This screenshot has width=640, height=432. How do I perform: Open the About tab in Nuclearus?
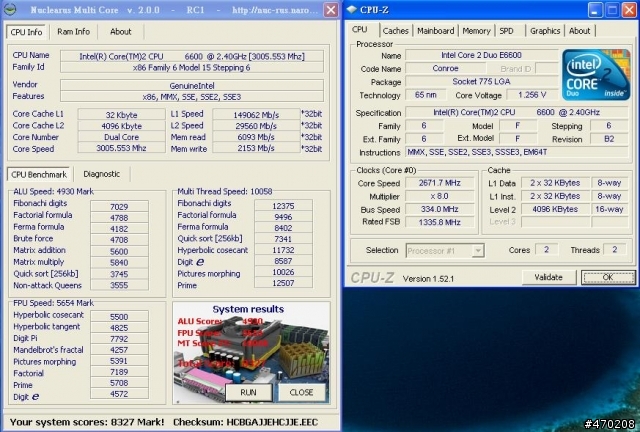(x=120, y=32)
